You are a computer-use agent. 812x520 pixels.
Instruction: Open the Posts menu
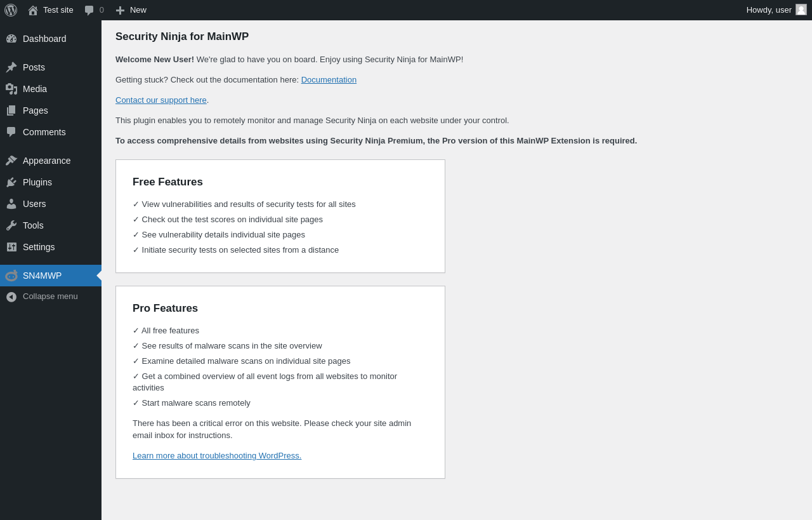click(51, 67)
